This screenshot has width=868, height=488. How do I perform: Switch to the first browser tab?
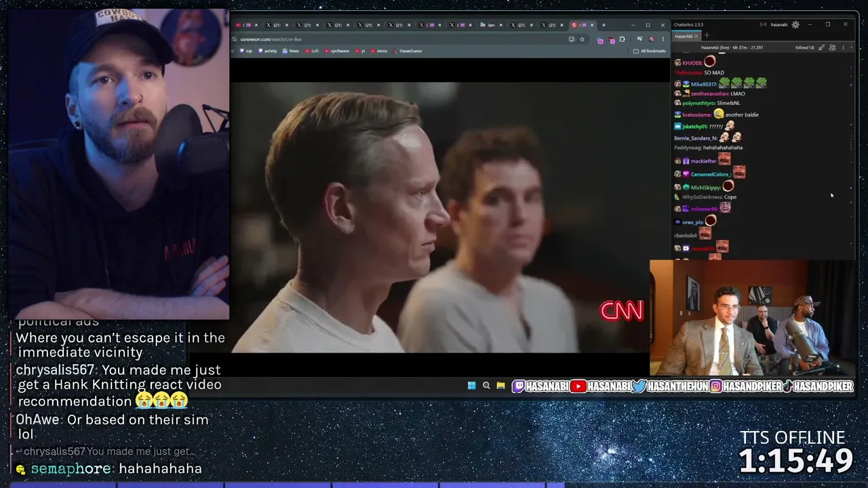pyautogui.click(x=245, y=25)
